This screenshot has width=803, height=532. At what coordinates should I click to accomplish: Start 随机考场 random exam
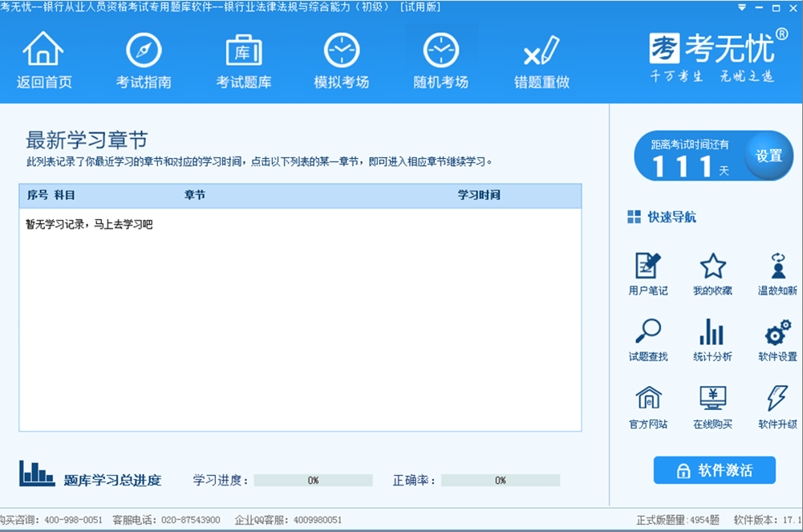tap(441, 59)
